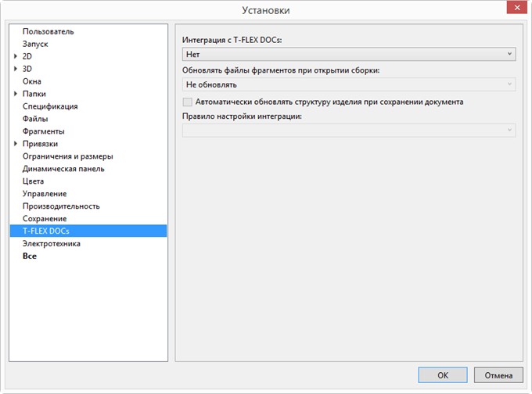Select the highlighted T-FLEX DOCs item
This screenshot has height=394, width=532.
(x=88, y=231)
